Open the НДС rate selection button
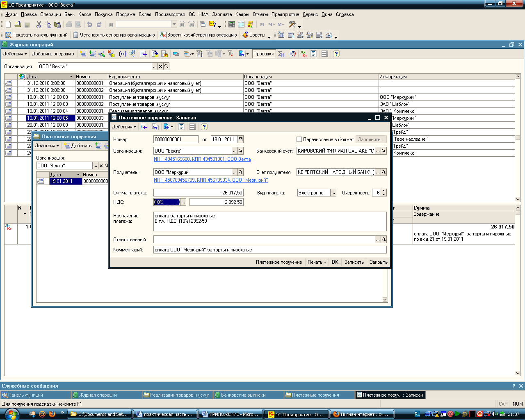The image size is (525, 420). (x=183, y=202)
